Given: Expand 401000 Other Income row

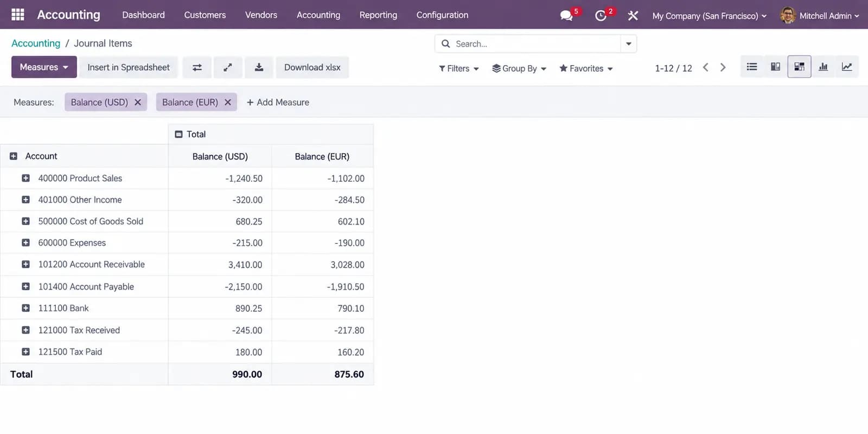Looking at the screenshot, I should tap(25, 200).
